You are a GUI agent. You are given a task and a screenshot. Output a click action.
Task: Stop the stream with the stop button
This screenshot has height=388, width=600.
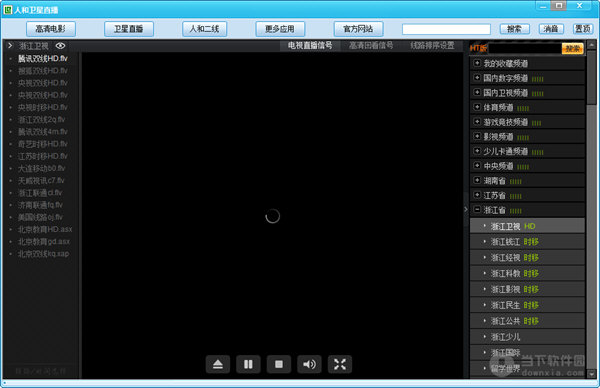[279, 364]
